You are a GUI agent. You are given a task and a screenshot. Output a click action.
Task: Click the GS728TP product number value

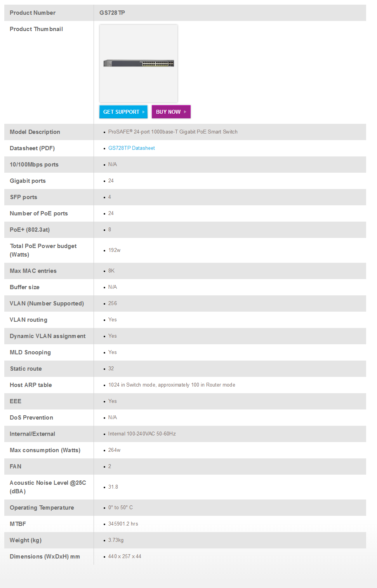[x=112, y=13]
